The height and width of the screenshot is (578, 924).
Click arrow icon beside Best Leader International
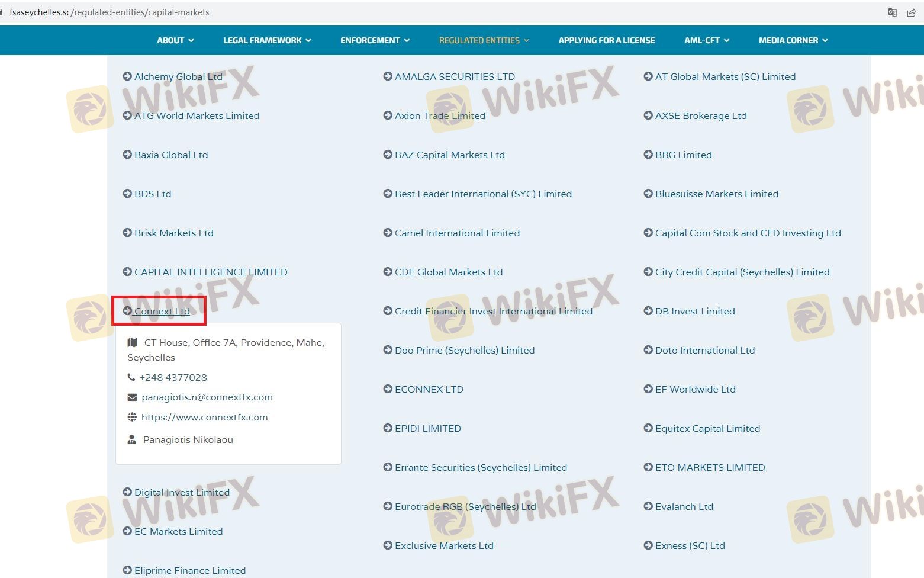[388, 194]
